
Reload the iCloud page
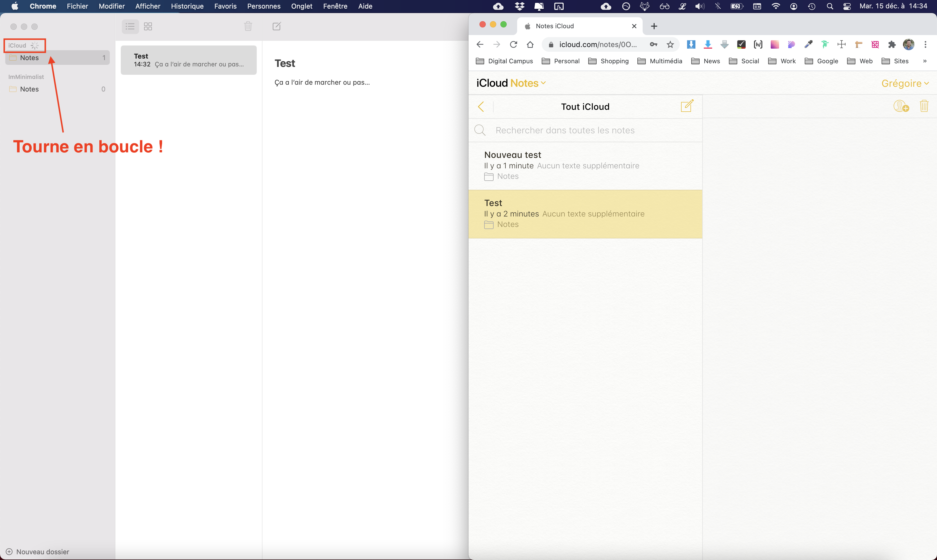click(x=513, y=44)
